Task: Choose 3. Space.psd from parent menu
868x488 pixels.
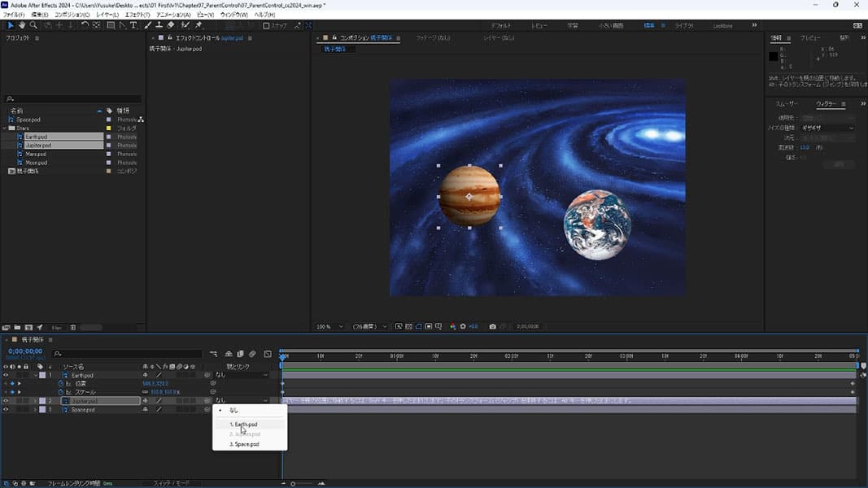Action: tap(244, 444)
